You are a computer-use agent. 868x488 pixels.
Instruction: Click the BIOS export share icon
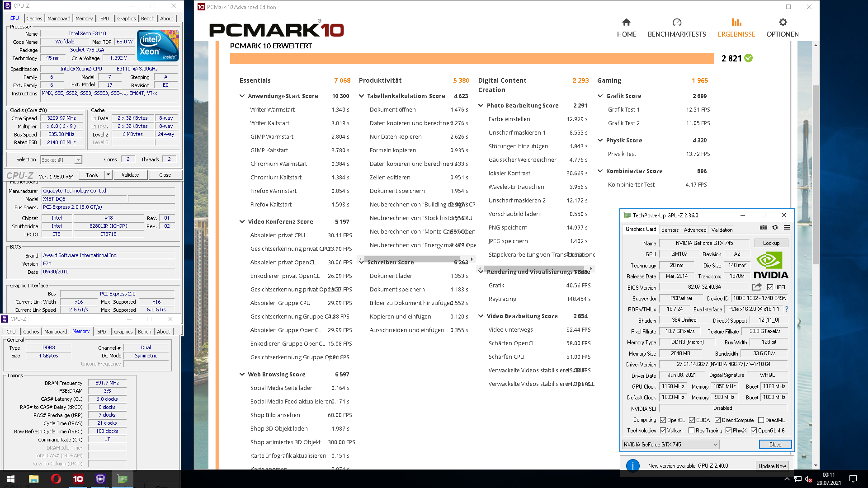click(757, 287)
